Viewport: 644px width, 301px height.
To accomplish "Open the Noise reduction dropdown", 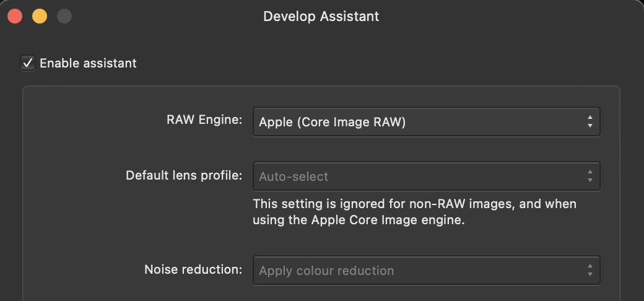I will 426,270.
